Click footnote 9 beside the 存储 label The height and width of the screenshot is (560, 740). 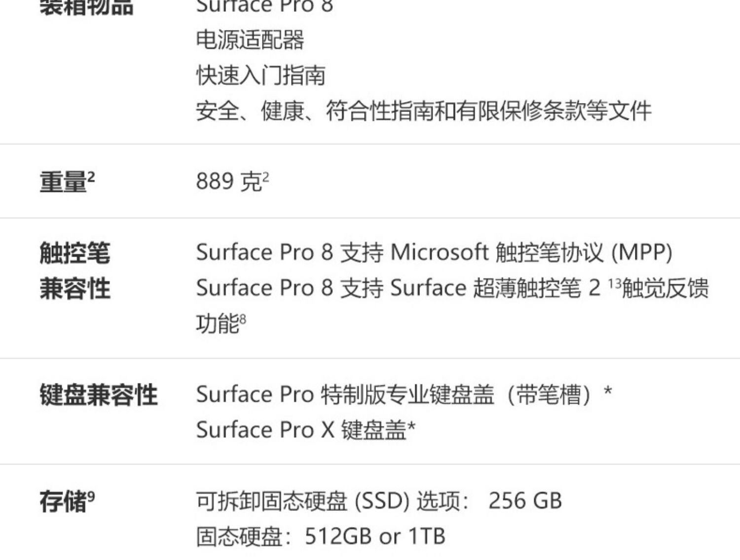(x=91, y=495)
